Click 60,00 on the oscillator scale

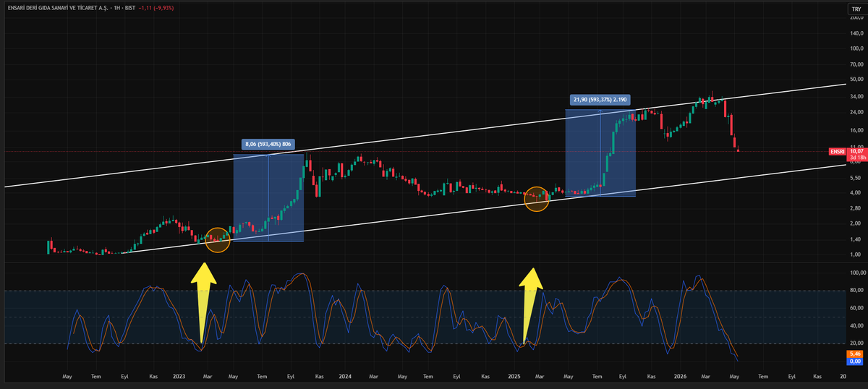click(x=856, y=308)
